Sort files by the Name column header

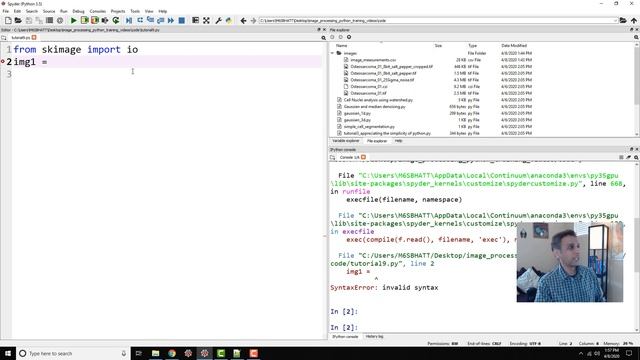pos(341,46)
